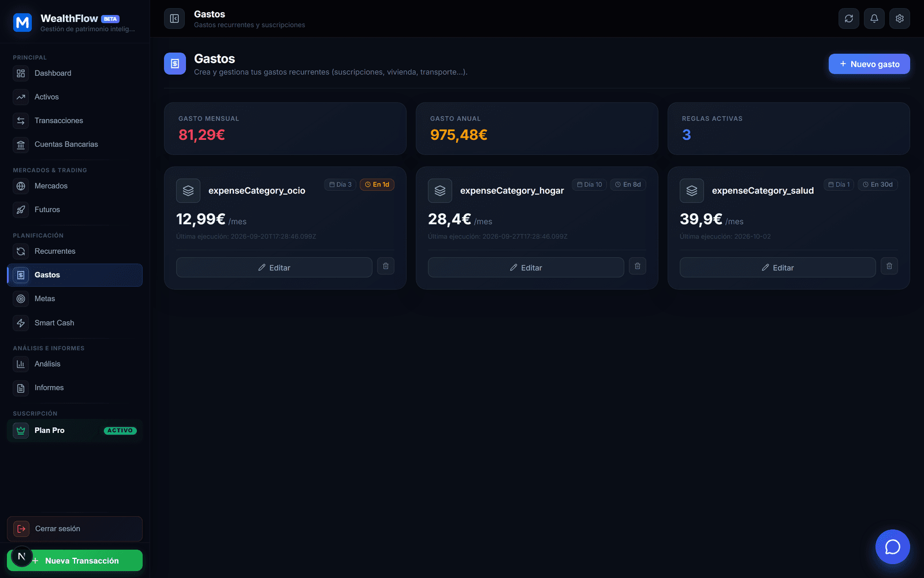Open Informes reports page
The height and width of the screenshot is (578, 924).
[74, 388]
